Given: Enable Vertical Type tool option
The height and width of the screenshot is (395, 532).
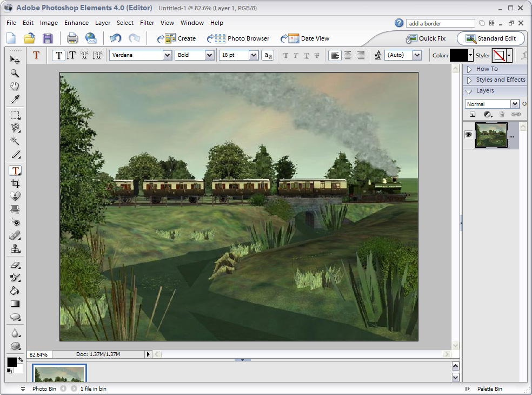Looking at the screenshot, I should click(71, 55).
